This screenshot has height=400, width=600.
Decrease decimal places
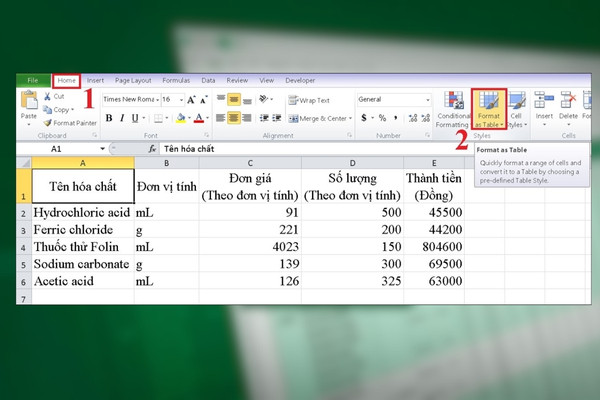(x=426, y=118)
